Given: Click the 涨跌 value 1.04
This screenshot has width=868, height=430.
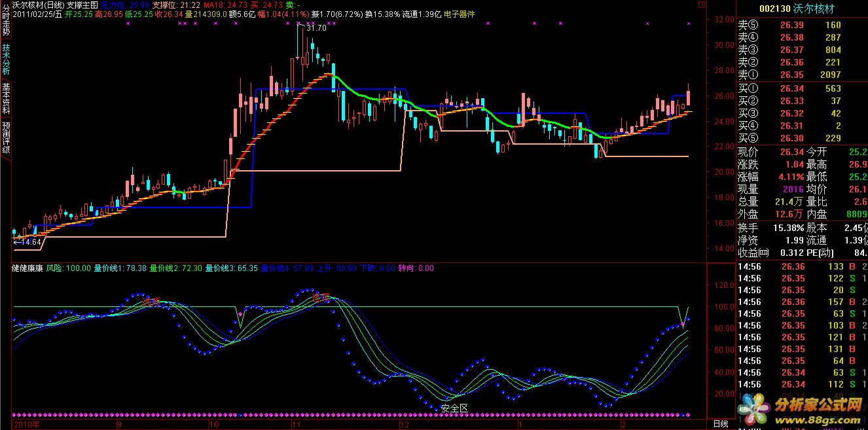Looking at the screenshot, I should (794, 164).
